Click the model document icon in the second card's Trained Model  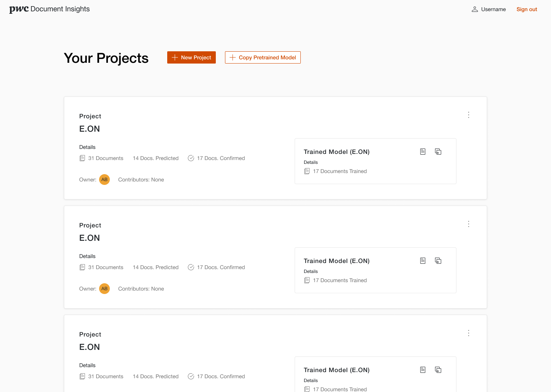[423, 261]
